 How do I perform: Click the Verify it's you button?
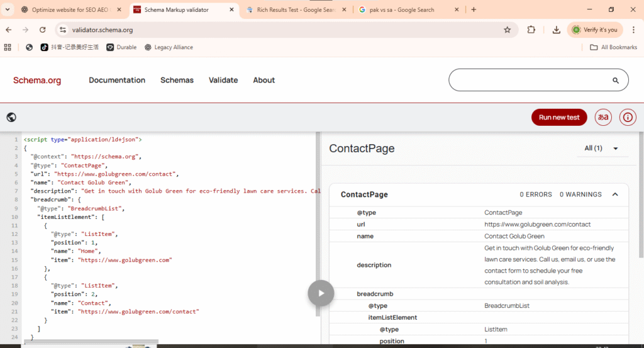pos(595,30)
